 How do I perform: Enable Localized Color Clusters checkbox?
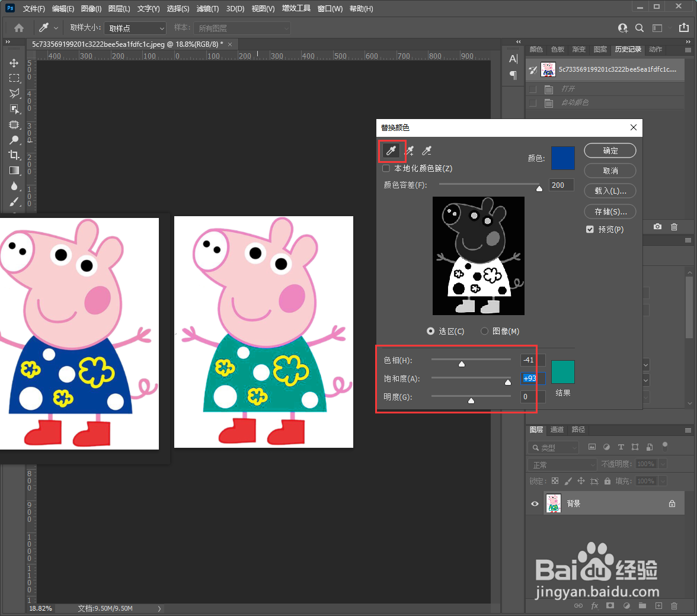pos(386,168)
